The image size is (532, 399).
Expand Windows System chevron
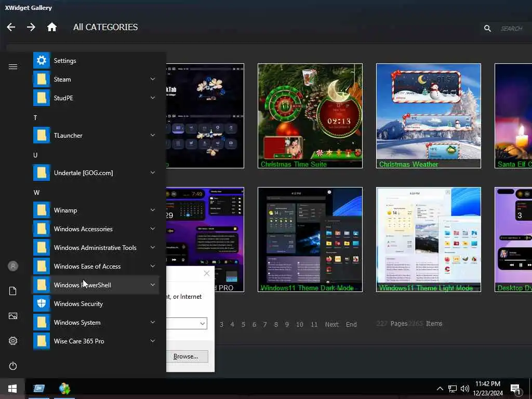pyautogui.click(x=153, y=322)
